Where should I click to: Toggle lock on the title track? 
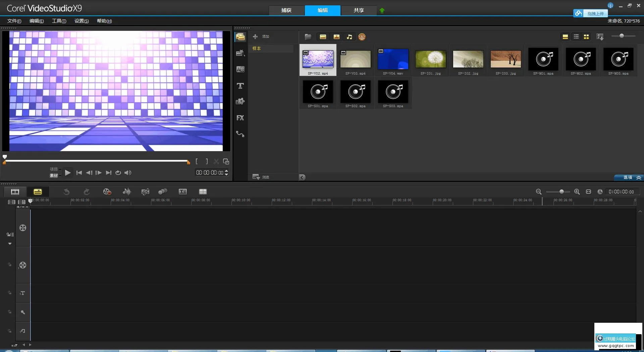click(10, 293)
